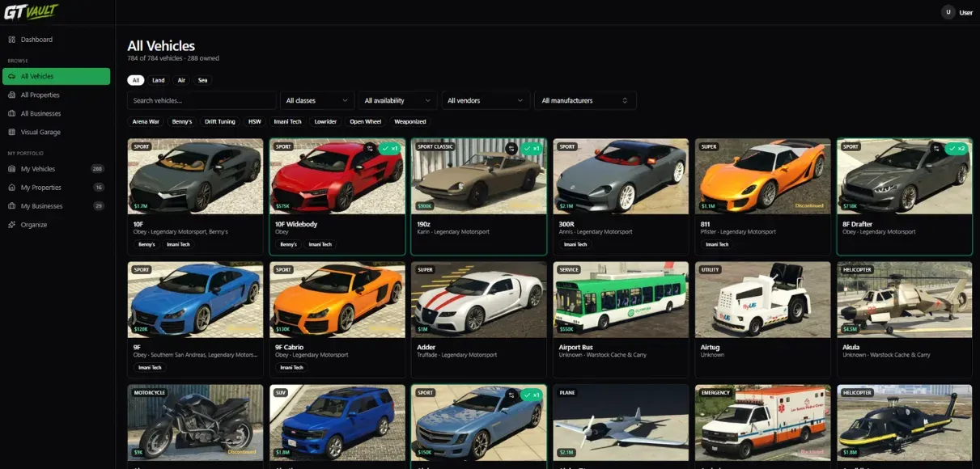
Task: Click the $4.5M price on Akula
Action: coord(851,329)
